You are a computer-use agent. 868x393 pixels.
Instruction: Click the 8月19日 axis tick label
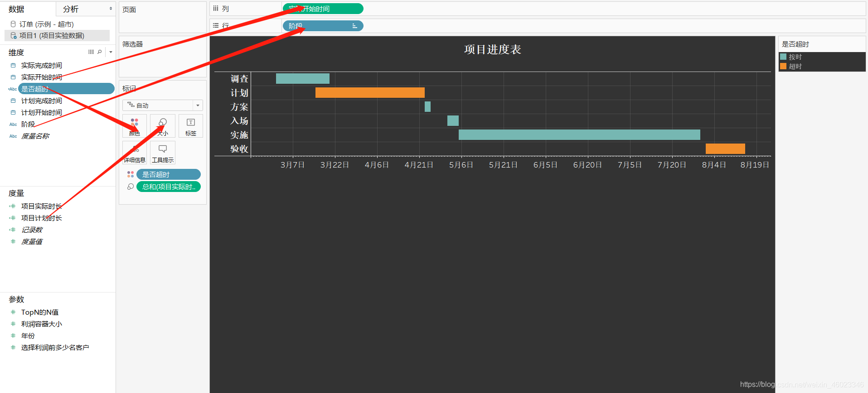755,165
